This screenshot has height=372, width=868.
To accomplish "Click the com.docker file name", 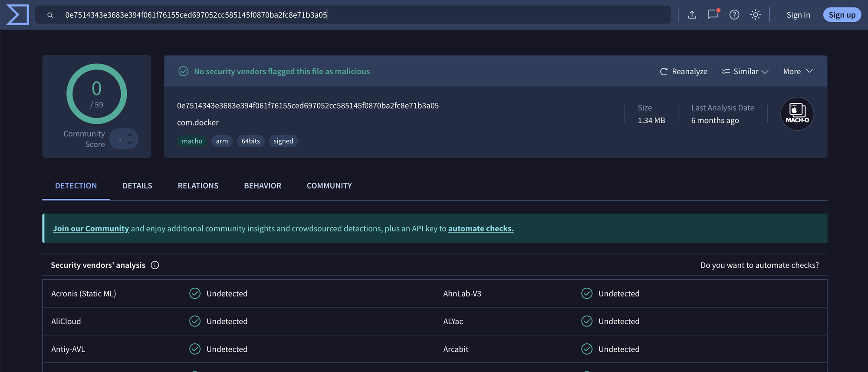I will click(198, 122).
